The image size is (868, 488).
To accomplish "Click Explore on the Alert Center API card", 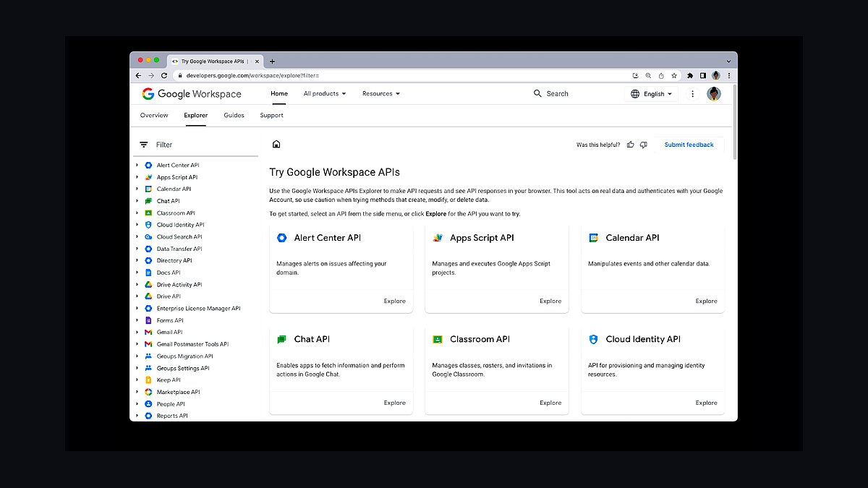I will [395, 301].
